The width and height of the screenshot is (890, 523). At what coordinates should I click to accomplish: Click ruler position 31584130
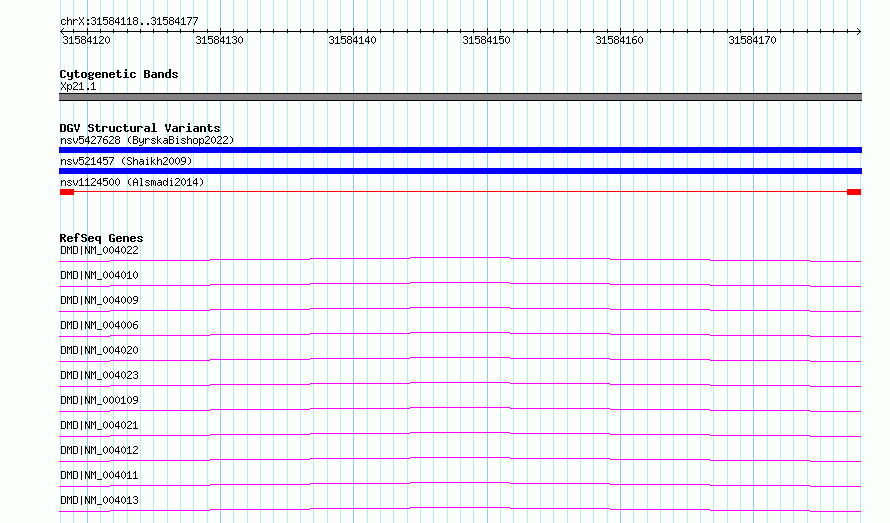219,40
